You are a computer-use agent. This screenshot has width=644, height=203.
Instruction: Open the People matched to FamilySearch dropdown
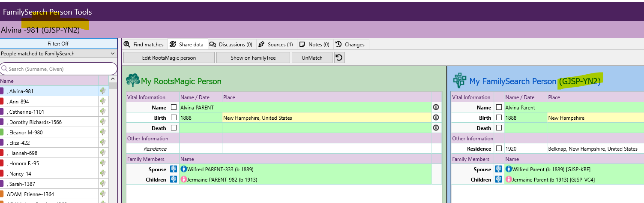pos(59,54)
